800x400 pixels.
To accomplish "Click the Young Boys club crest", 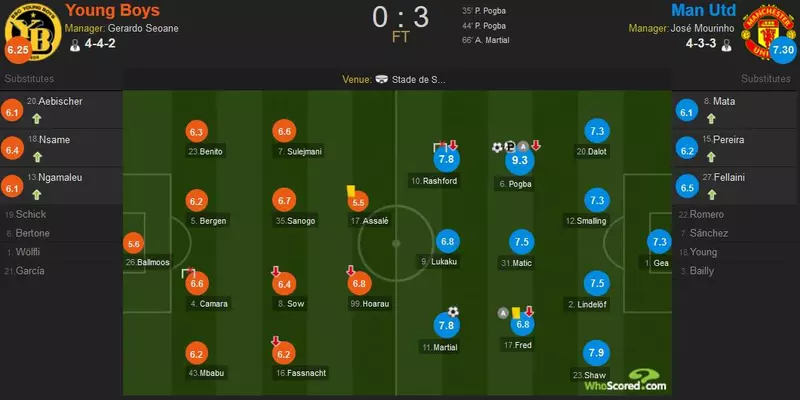I will click(33, 31).
